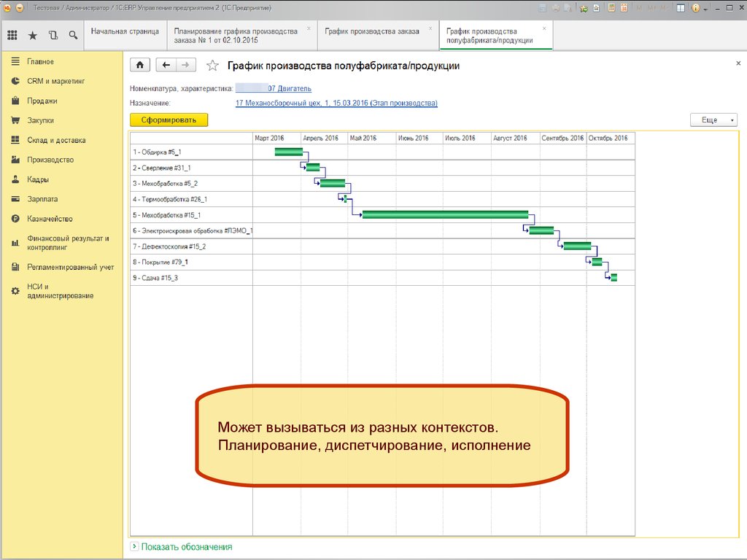The width and height of the screenshot is (747, 560).
Task: Add the page to favorites with the star outline
Action: 212,65
